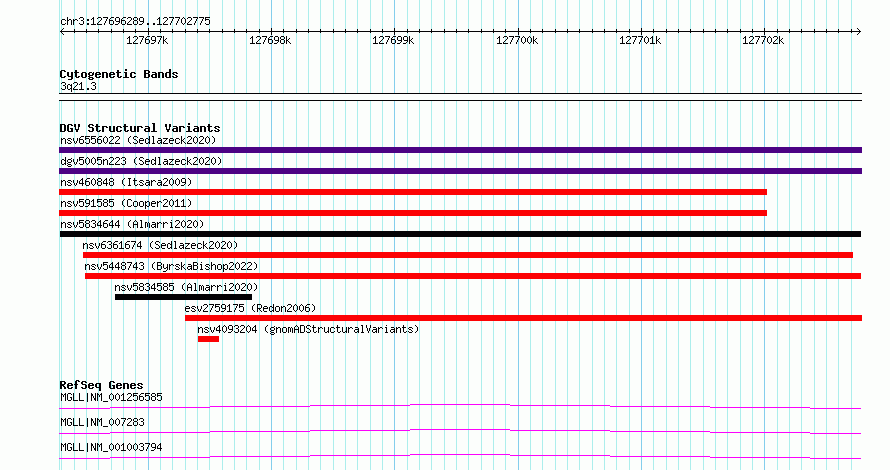Click the right arrowhead of the coordinate ruler
This screenshot has width=890, height=470.
859,31
